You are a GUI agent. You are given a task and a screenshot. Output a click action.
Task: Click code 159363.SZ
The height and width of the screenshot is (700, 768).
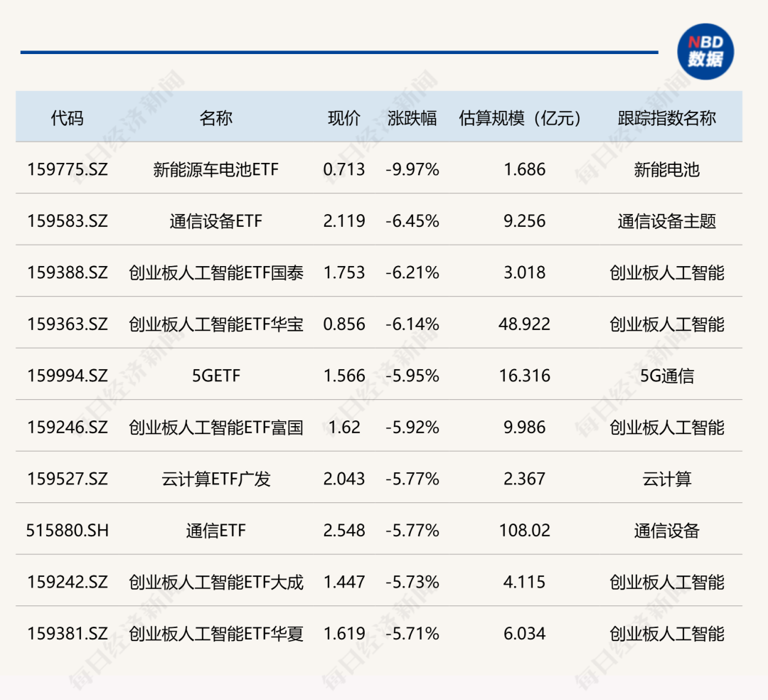pyautogui.click(x=67, y=324)
